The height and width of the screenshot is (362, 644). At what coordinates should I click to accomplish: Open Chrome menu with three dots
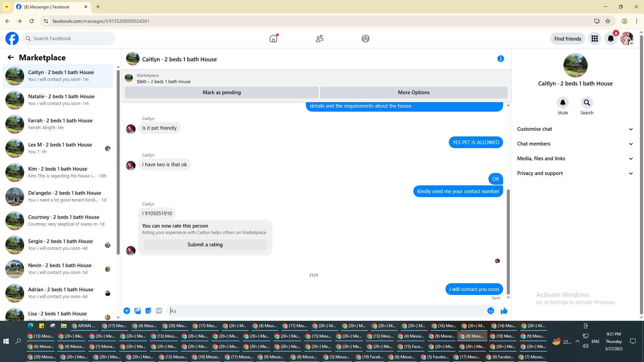pyautogui.click(x=637, y=21)
